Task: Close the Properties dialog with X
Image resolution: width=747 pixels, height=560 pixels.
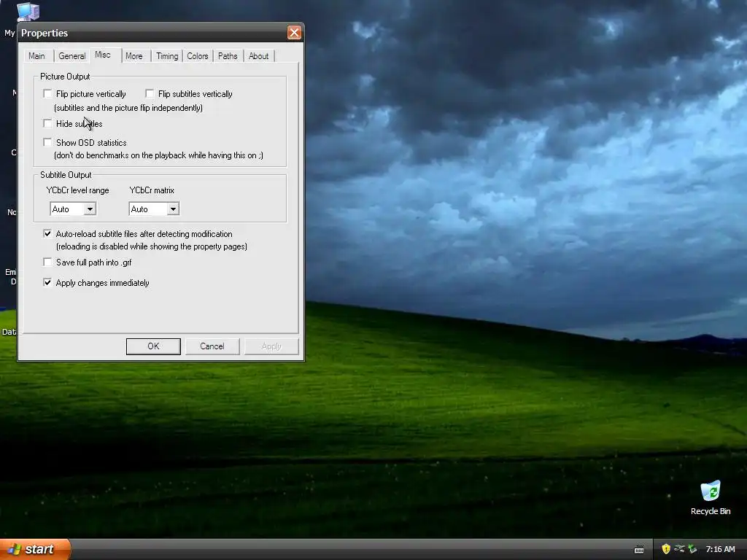Action: (294, 33)
